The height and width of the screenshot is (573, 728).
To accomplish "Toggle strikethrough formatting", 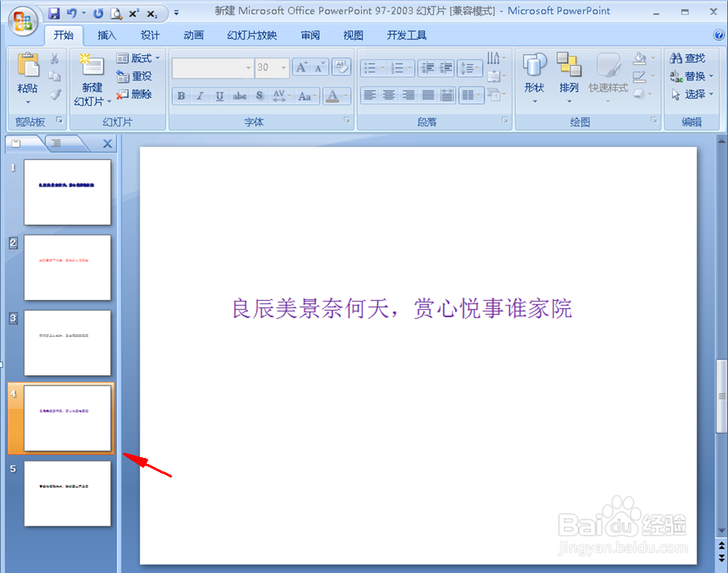I will point(240,96).
